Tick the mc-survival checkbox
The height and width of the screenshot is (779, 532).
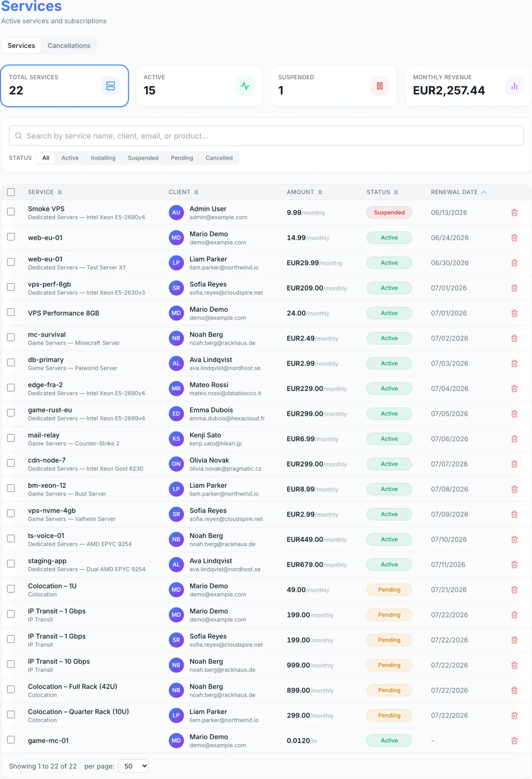(x=11, y=337)
